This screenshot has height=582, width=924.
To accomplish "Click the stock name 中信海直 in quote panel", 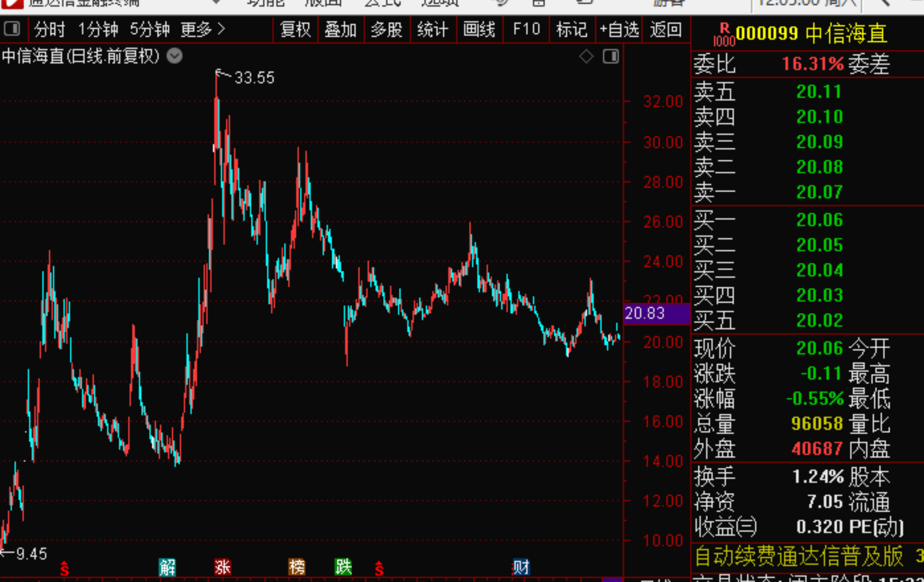I will (x=846, y=34).
